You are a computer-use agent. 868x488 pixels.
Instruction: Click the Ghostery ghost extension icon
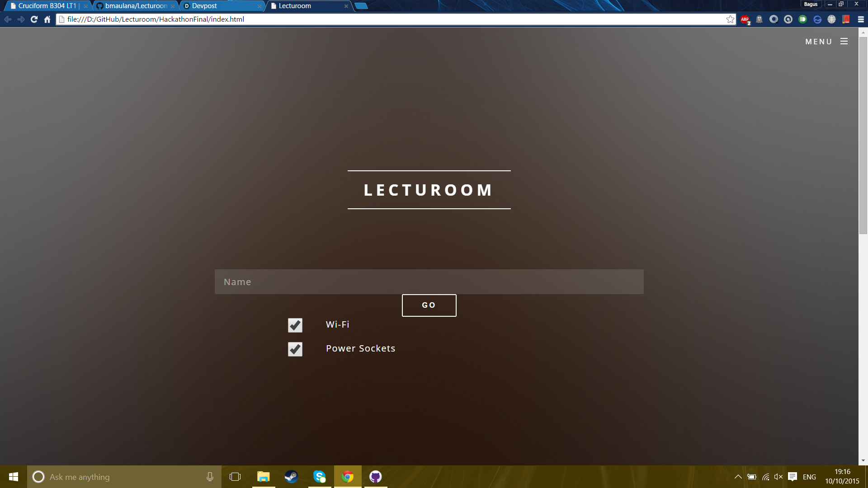point(759,19)
